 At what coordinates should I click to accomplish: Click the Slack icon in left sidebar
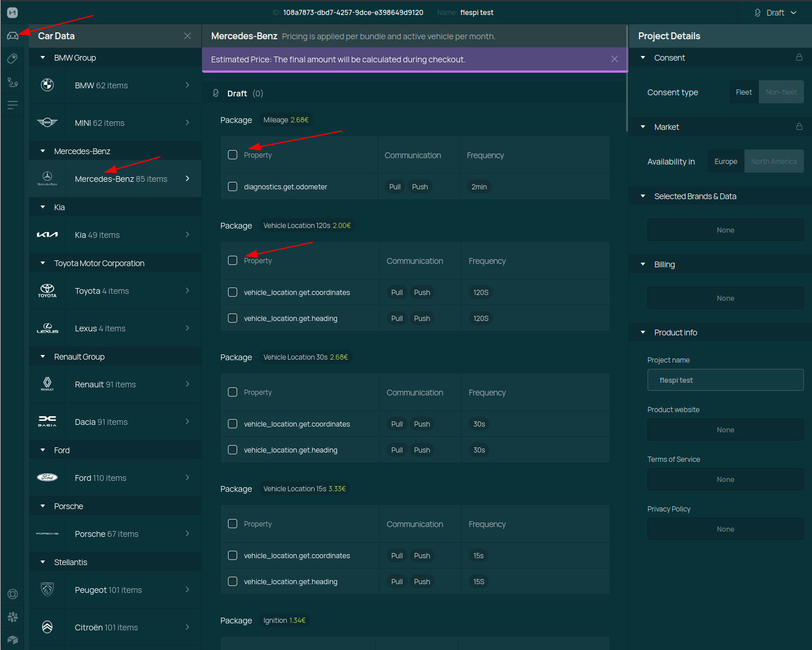point(13,617)
